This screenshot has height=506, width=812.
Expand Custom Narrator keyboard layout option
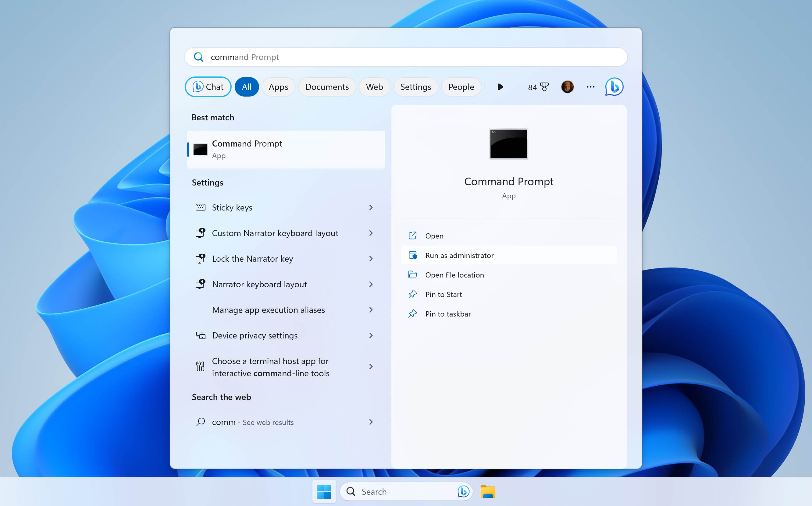pos(371,233)
